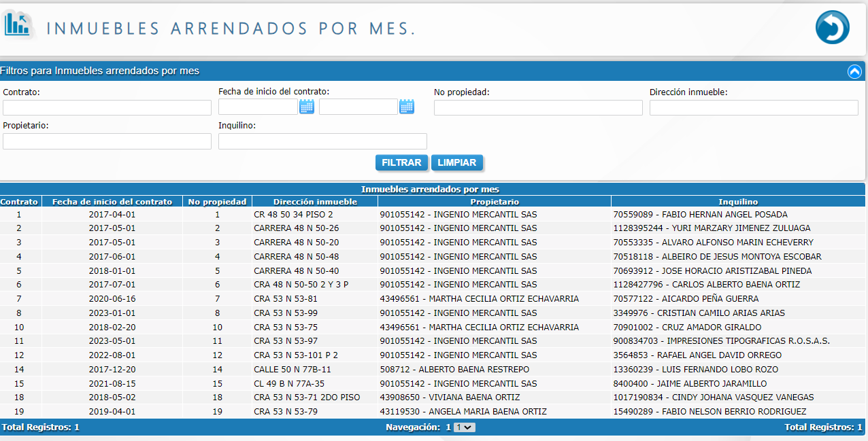The height and width of the screenshot is (441, 868).
Task: Click the chart report icon in header
Action: point(18,25)
